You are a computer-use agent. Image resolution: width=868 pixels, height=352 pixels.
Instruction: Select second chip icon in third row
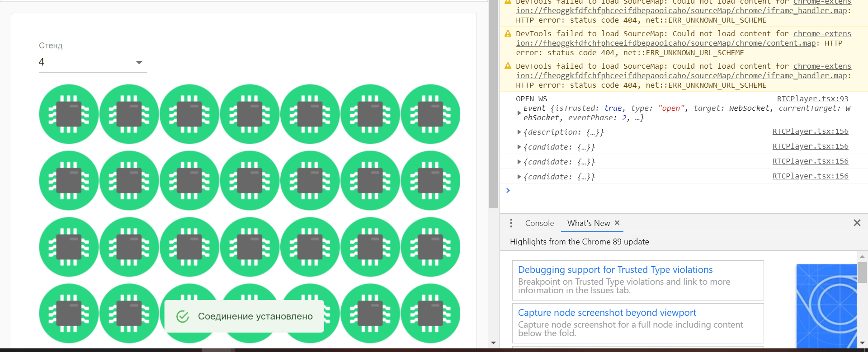129,247
